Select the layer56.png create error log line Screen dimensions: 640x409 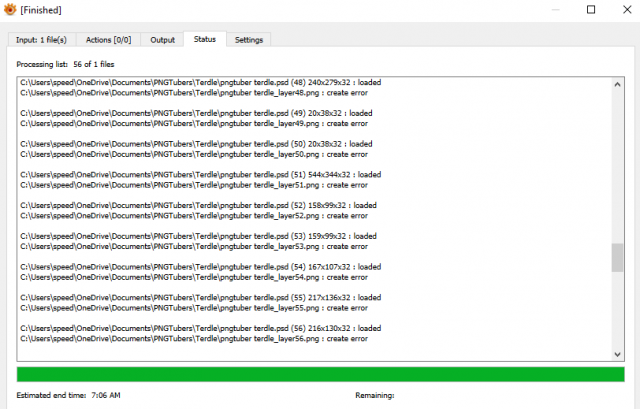[194, 338]
